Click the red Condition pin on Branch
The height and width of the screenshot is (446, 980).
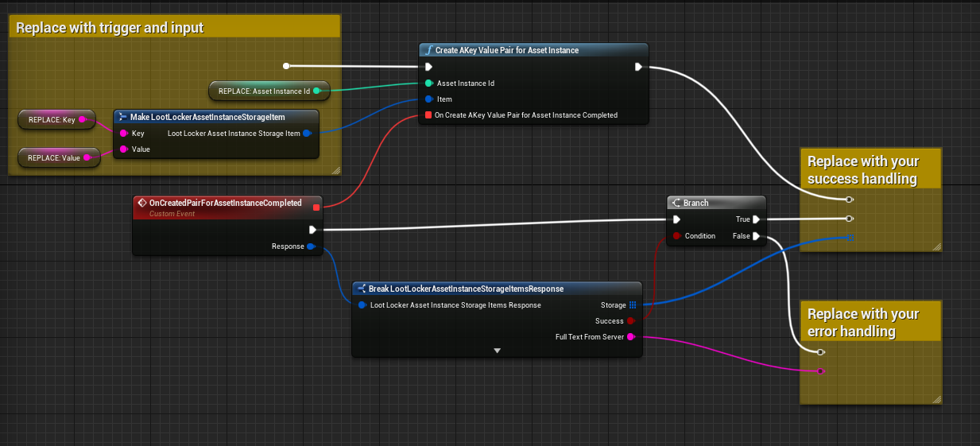(x=676, y=236)
